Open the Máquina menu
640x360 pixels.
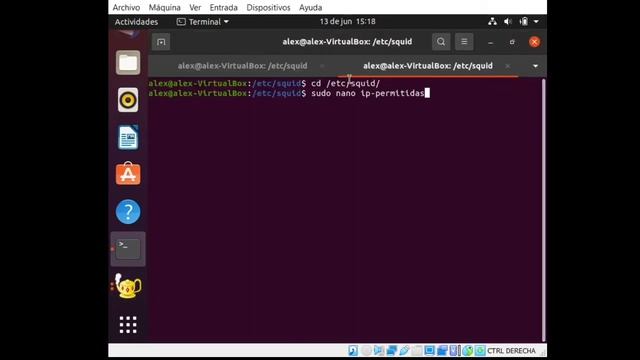(x=164, y=7)
